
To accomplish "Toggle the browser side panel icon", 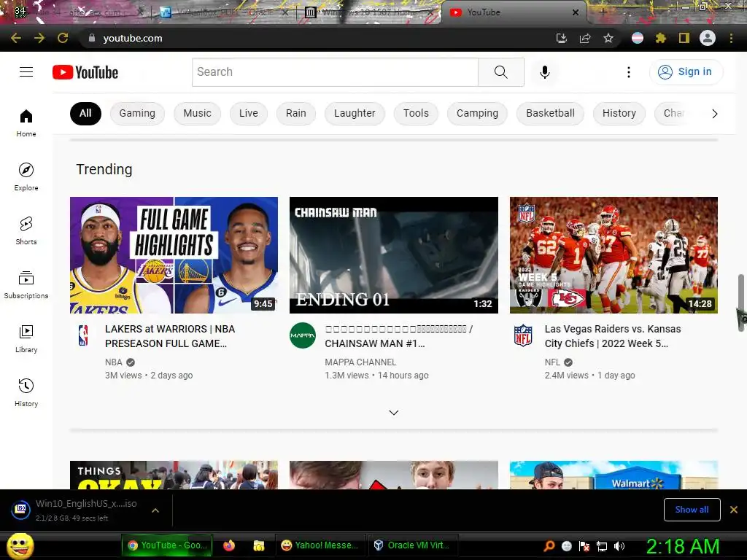I will click(684, 38).
